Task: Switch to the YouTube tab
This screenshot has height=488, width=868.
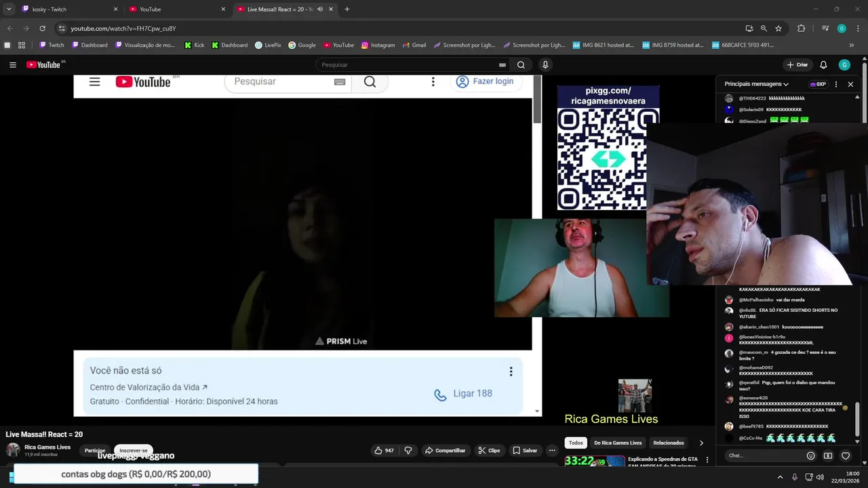Action: tap(176, 9)
